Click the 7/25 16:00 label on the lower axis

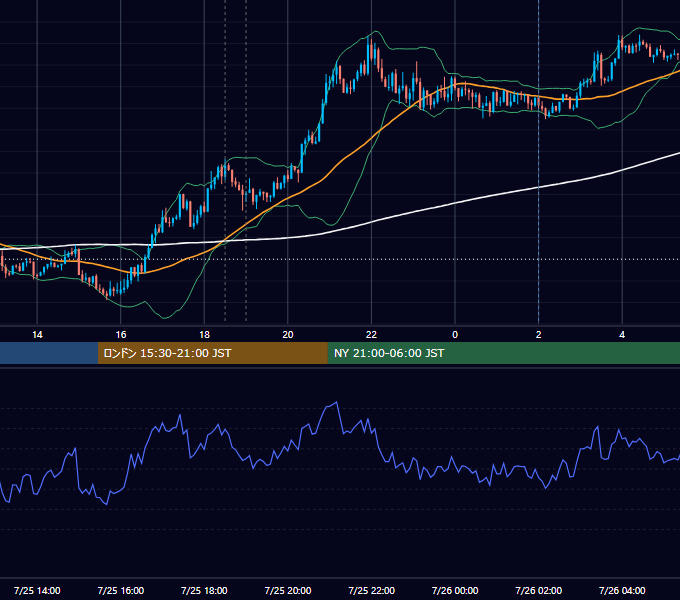coord(121,590)
